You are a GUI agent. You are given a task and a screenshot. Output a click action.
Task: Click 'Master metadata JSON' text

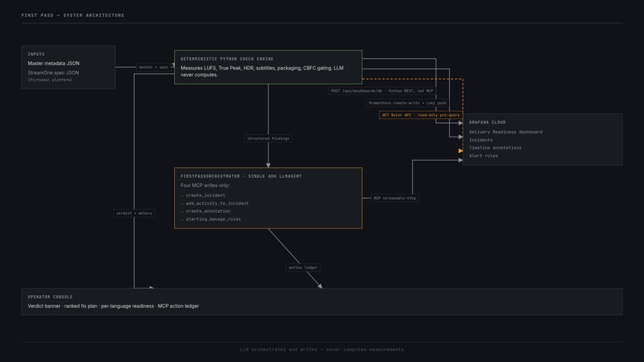(54, 63)
